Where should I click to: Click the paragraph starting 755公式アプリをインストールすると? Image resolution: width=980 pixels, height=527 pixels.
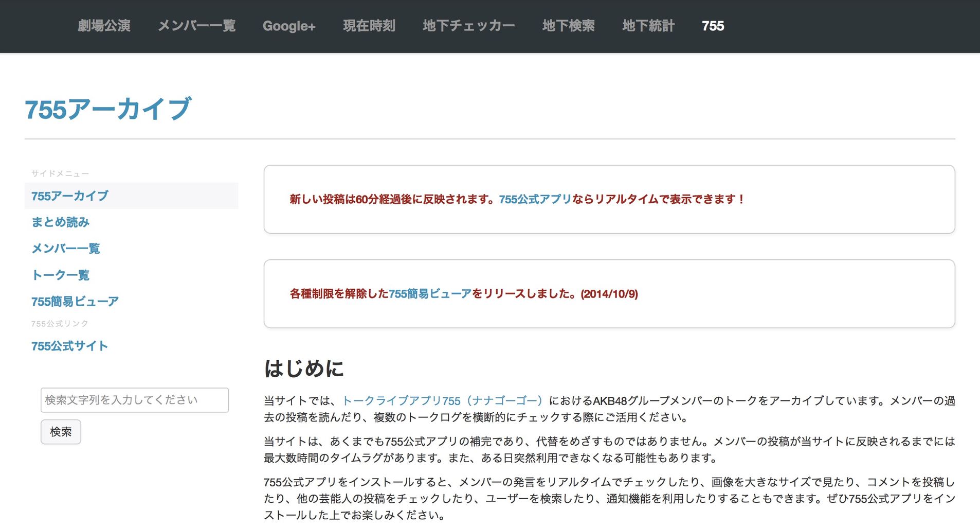pos(609,498)
